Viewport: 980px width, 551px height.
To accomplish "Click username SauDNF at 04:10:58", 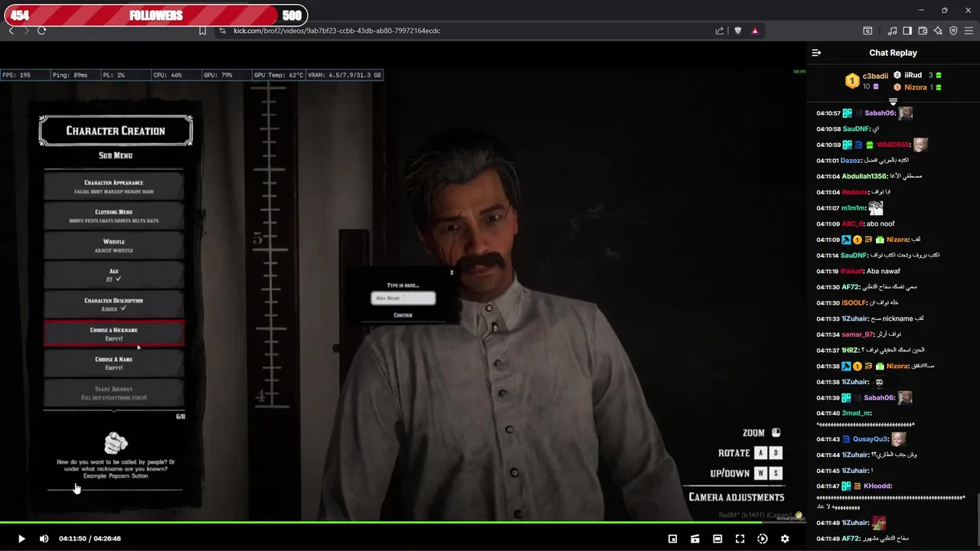I will pyautogui.click(x=856, y=129).
